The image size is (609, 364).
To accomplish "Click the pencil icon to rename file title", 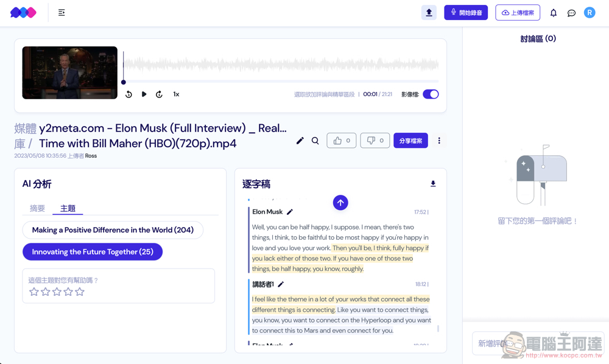I will [300, 141].
